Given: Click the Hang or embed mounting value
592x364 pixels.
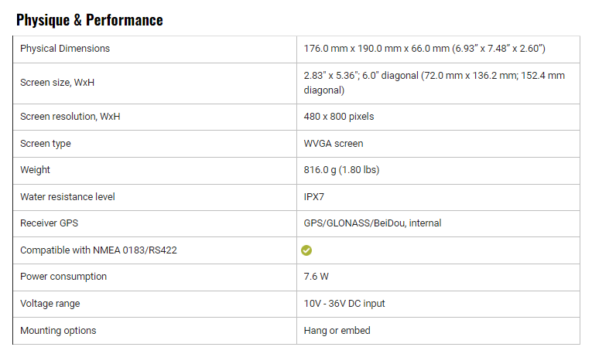Looking at the screenshot, I should click(x=337, y=331).
